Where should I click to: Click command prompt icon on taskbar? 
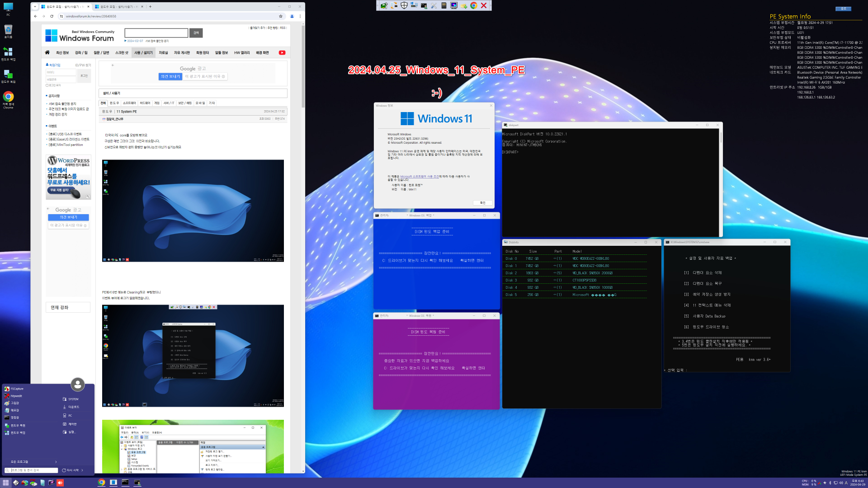click(x=125, y=483)
